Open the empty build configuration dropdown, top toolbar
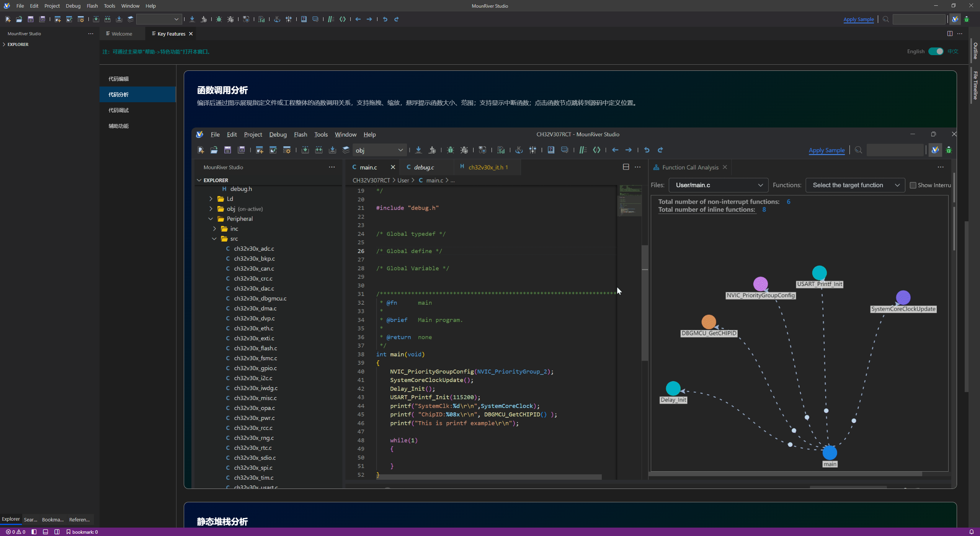Image resolution: width=980 pixels, height=536 pixels. [x=158, y=19]
